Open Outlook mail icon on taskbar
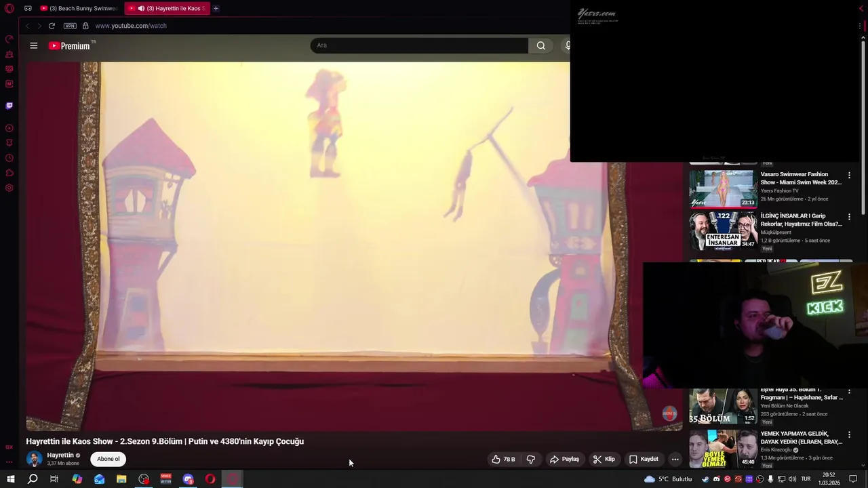 coord(99,479)
